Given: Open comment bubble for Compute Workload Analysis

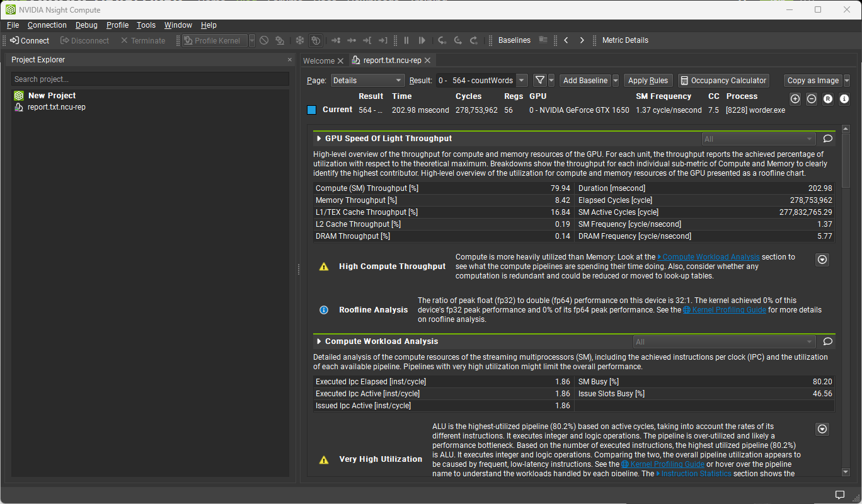Looking at the screenshot, I should click(828, 341).
